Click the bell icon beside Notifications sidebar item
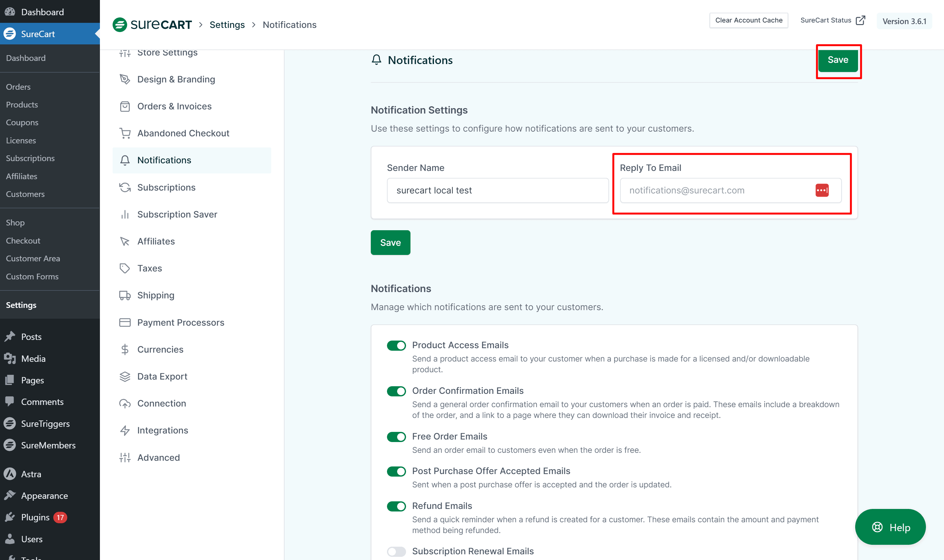 coord(125,160)
